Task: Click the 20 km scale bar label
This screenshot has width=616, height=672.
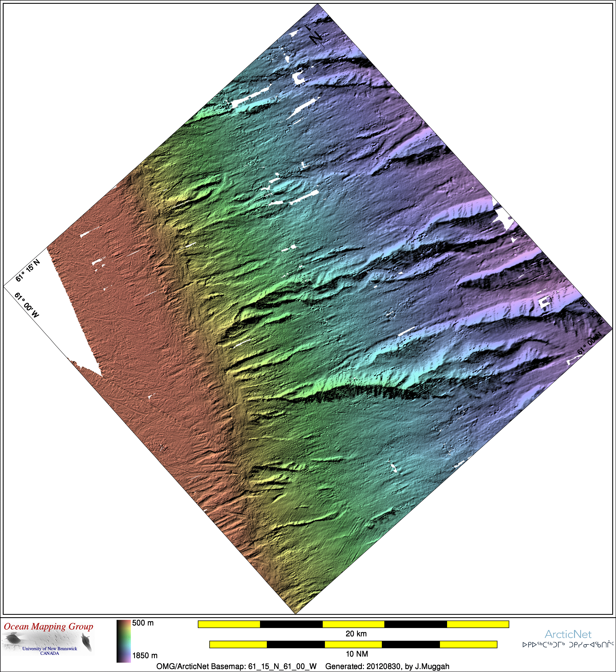Action: tap(356, 634)
